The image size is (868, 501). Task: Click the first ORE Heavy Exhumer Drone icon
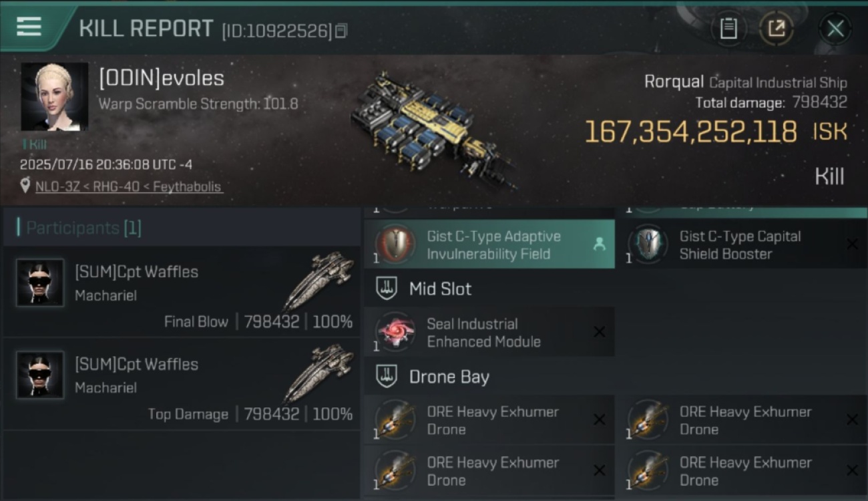point(395,420)
